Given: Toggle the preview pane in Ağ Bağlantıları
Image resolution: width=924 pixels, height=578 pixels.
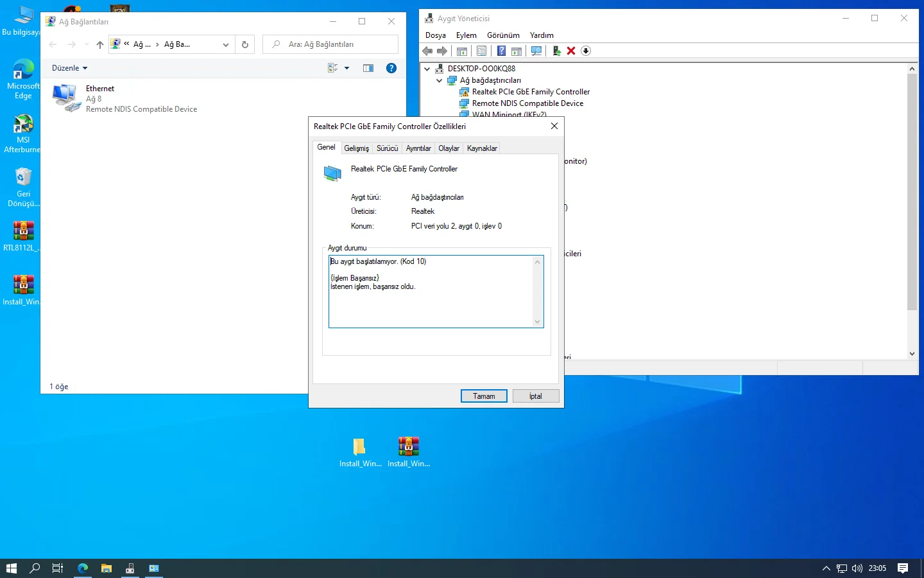Looking at the screenshot, I should pos(368,68).
